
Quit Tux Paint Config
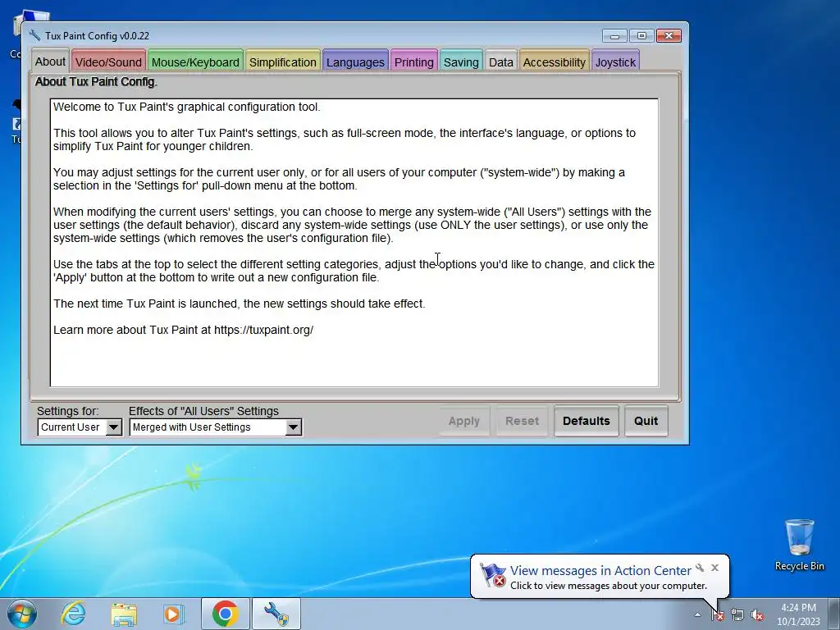click(x=646, y=421)
